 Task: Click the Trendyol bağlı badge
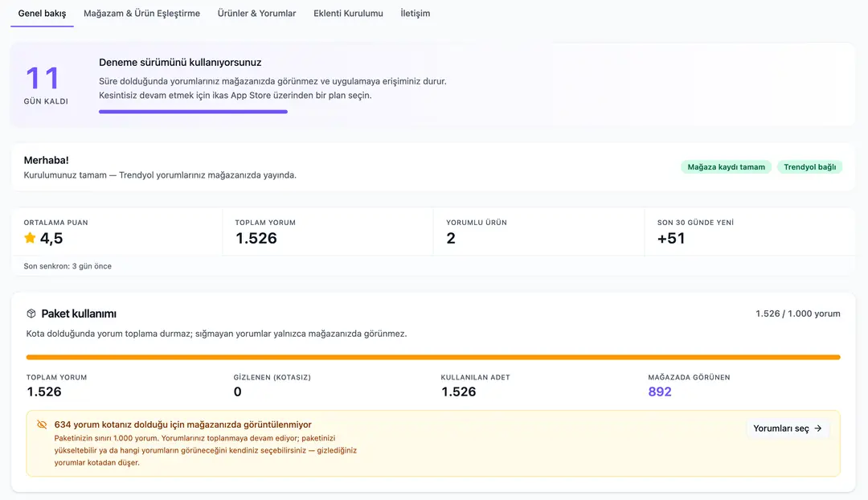(x=810, y=166)
